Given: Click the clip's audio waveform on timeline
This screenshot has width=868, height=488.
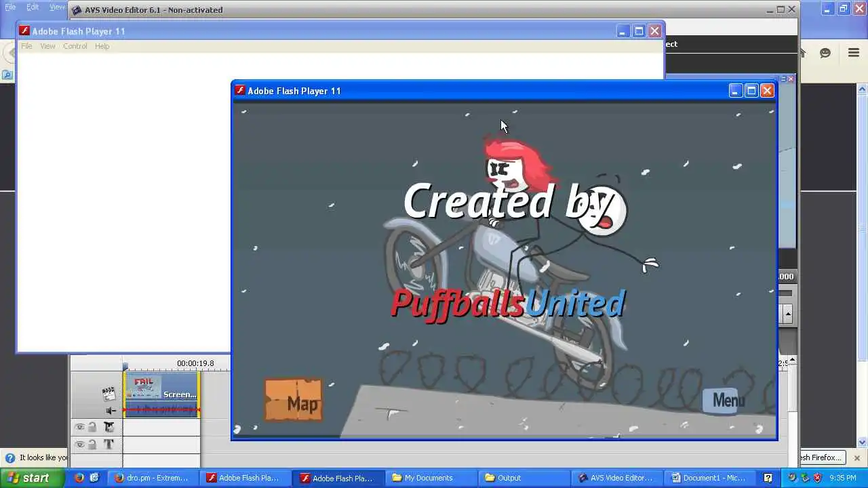Looking at the screenshot, I should (x=162, y=409).
